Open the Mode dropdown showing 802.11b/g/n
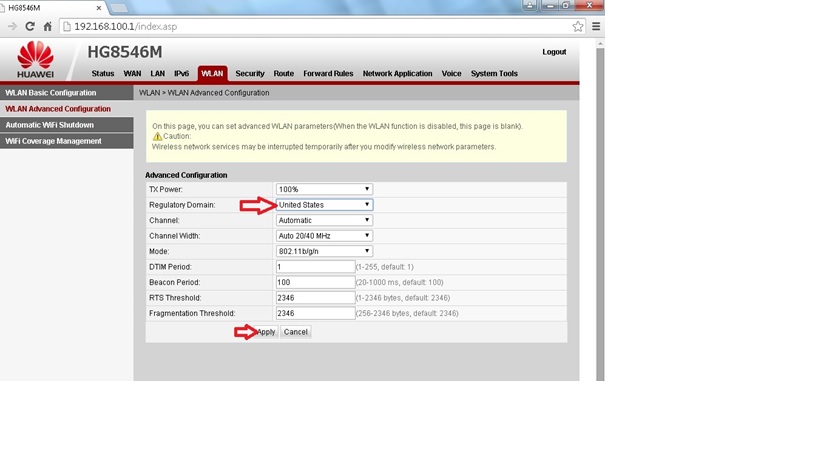Screen dimensions: 819x460 click(x=324, y=251)
